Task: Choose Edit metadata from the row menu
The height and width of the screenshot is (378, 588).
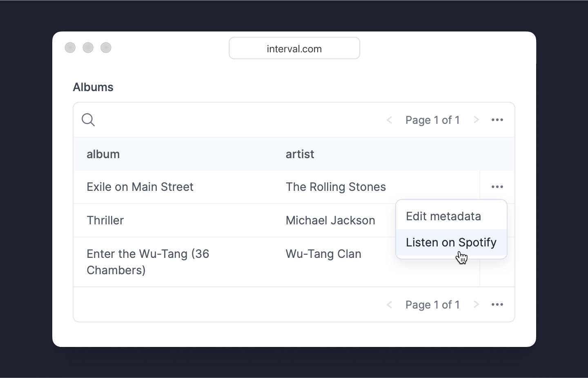Action: click(x=443, y=216)
